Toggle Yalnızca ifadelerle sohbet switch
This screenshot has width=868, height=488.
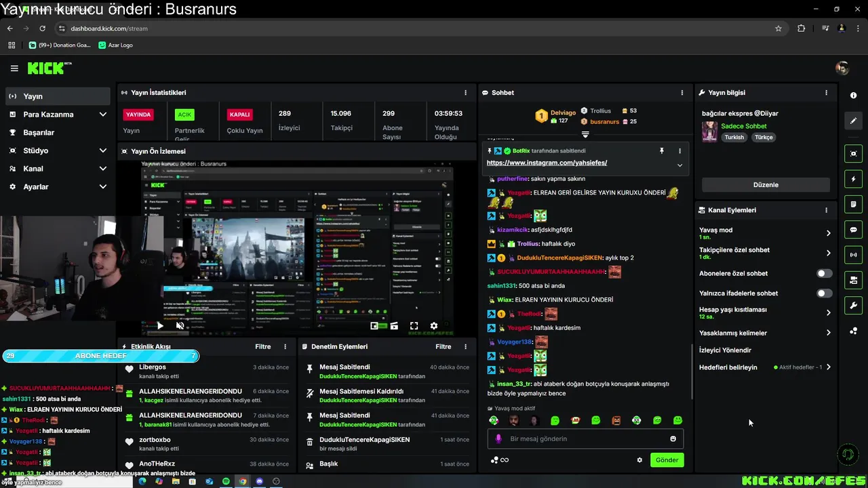point(824,293)
